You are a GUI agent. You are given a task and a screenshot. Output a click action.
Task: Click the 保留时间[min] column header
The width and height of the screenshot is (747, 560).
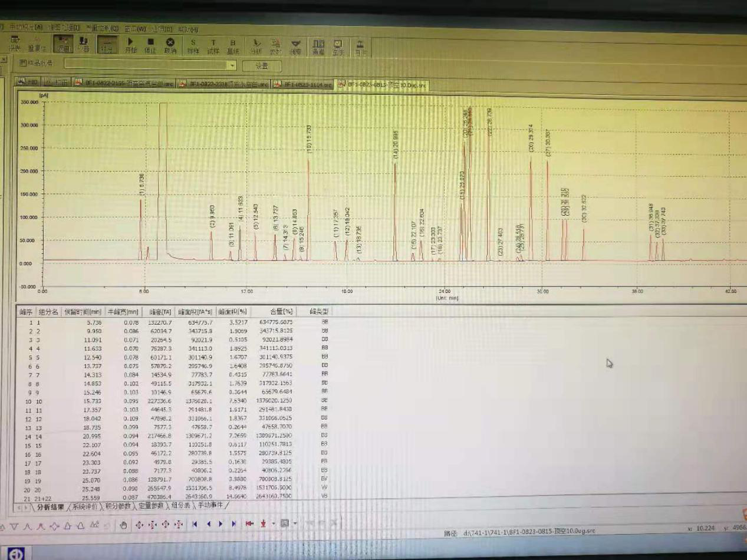pos(83,312)
